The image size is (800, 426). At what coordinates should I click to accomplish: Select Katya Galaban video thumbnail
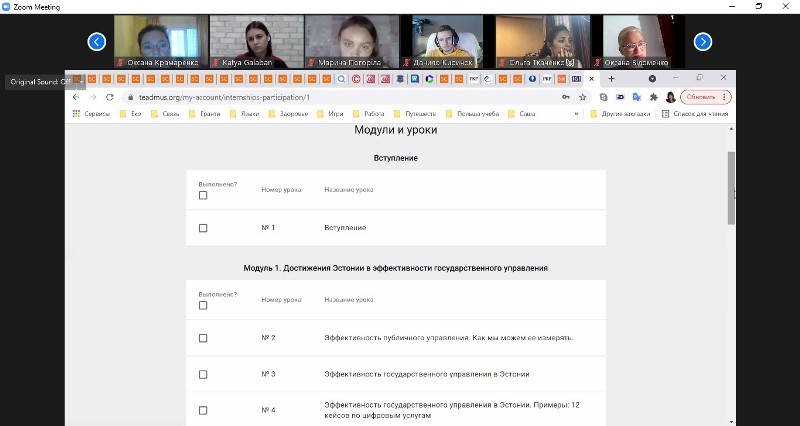pos(257,41)
